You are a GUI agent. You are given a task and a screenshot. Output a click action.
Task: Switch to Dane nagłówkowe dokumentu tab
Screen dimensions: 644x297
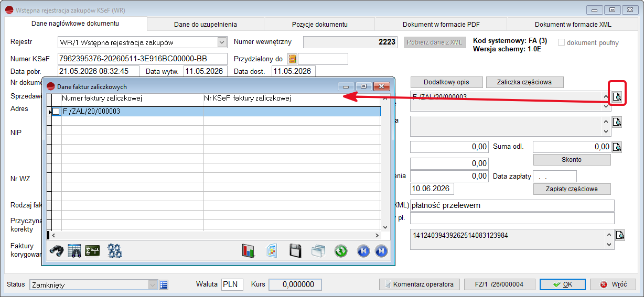(76, 24)
